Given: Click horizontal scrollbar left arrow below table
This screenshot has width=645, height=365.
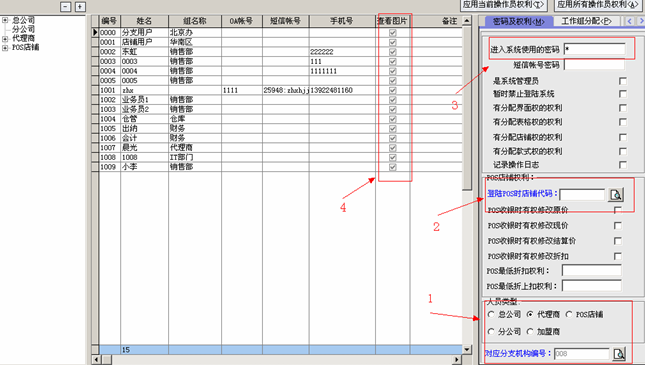Looking at the screenshot, I should coord(95,360).
